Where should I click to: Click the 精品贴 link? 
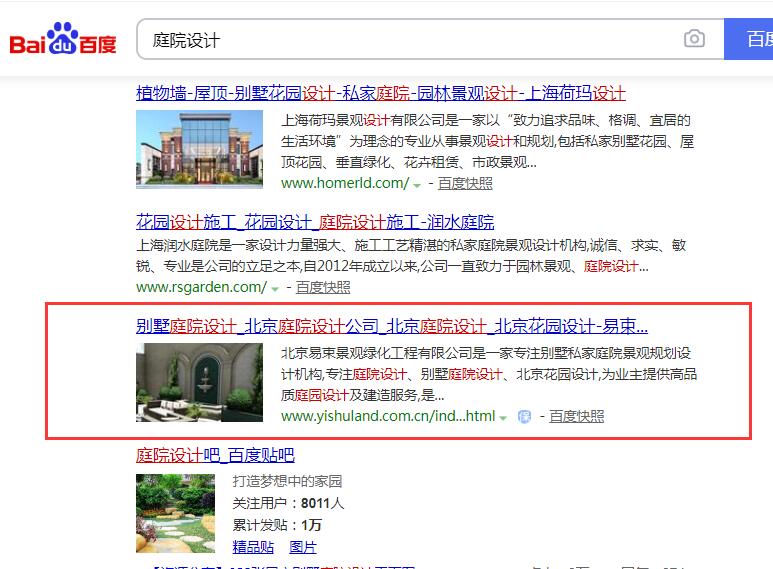(x=253, y=547)
